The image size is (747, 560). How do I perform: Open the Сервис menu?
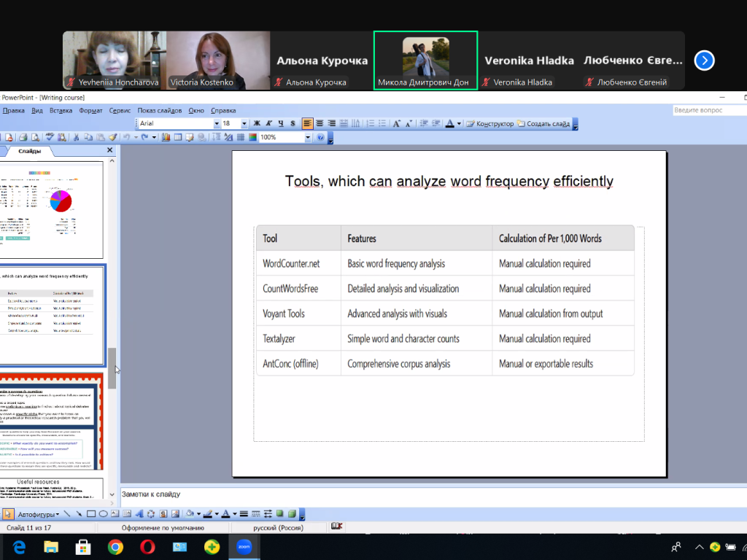120,111
